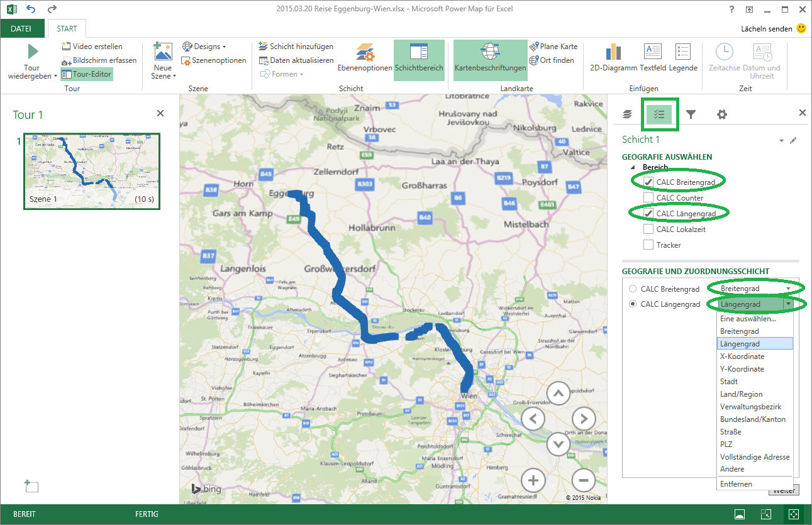Click the Weiter button
Viewport: 812px width, 525px height.
click(x=784, y=490)
